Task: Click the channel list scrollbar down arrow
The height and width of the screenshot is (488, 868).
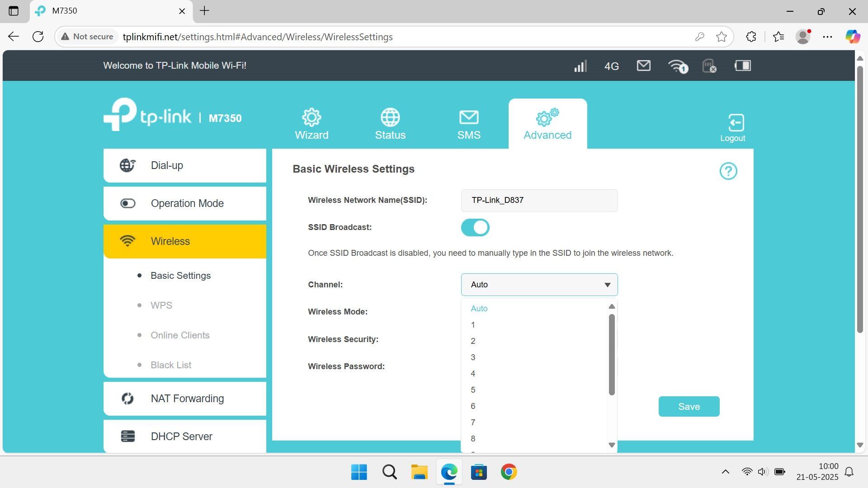Action: (x=612, y=445)
